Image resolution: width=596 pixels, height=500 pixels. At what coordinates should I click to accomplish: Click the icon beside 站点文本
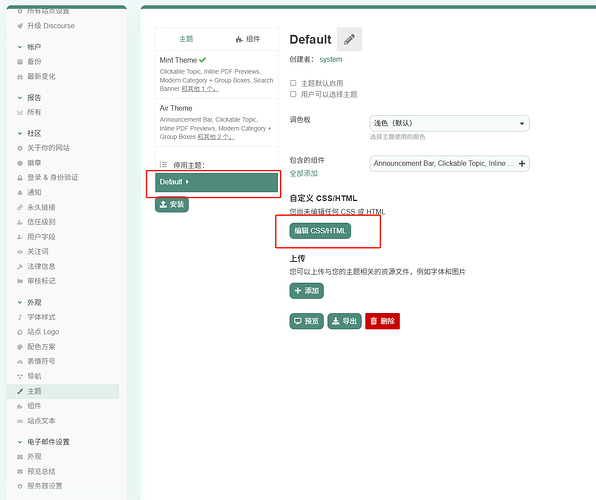[20, 421]
